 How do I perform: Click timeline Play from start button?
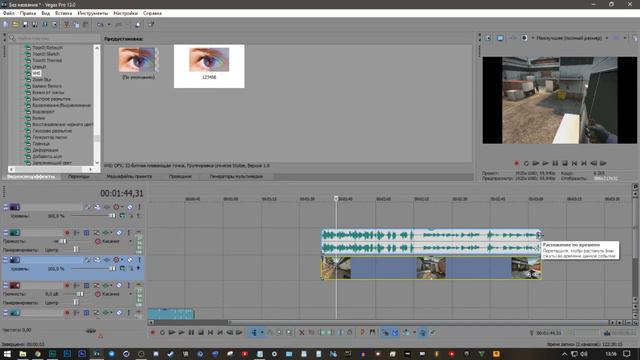pyautogui.click(x=172, y=333)
